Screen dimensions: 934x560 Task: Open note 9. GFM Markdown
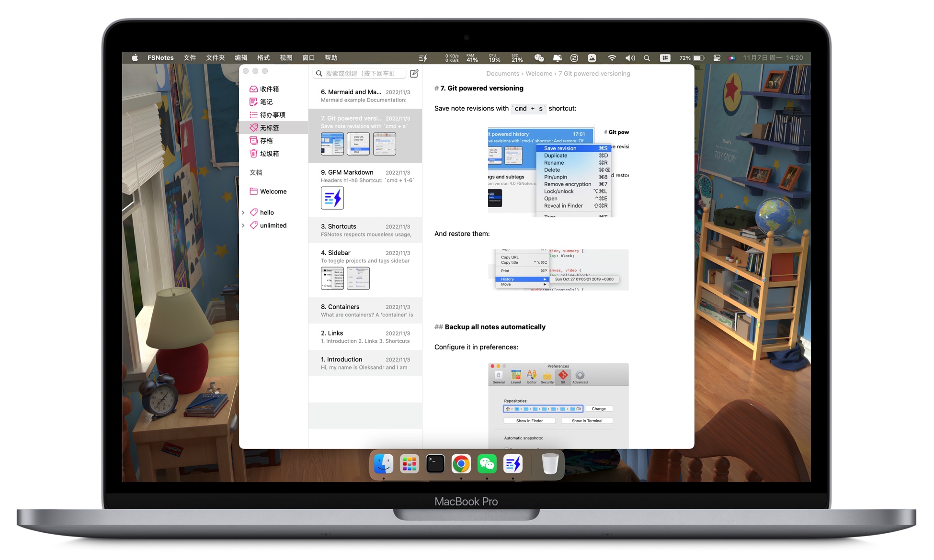point(365,190)
